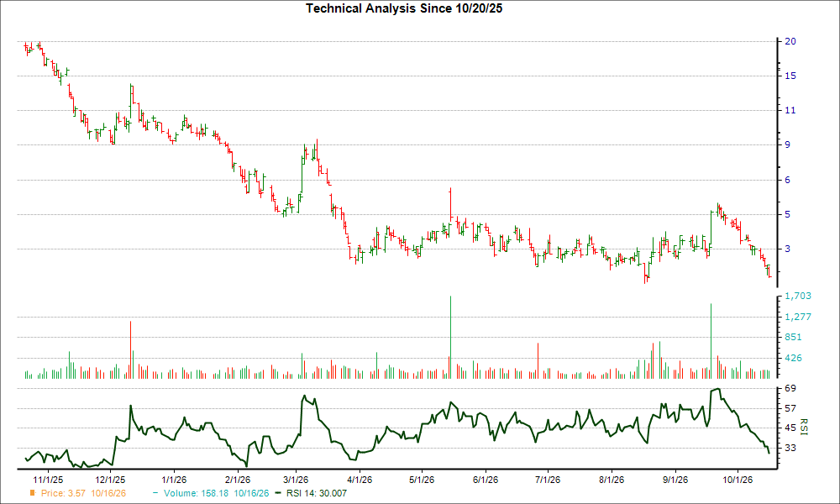Click the tallest green volume spike in mid-May
This screenshot has width=840, height=504.
(450, 338)
